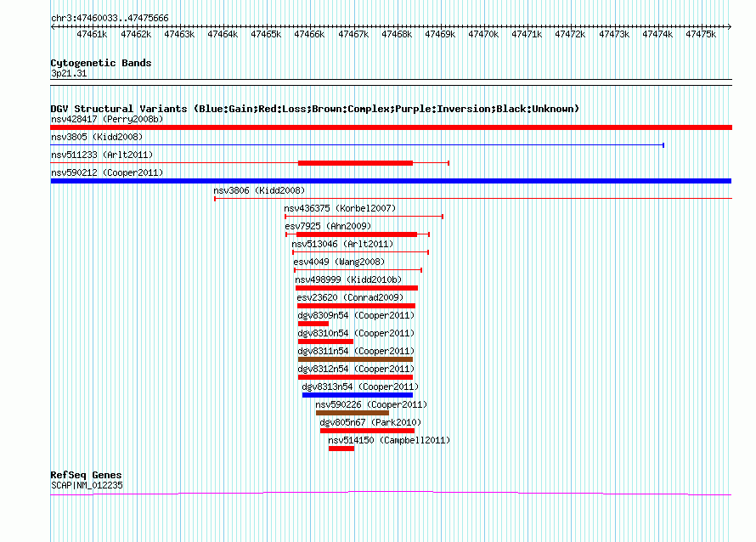Click the nsv428417 (Perry2008b) red loss bar
The width and height of the screenshot is (756, 542).
coord(391,127)
